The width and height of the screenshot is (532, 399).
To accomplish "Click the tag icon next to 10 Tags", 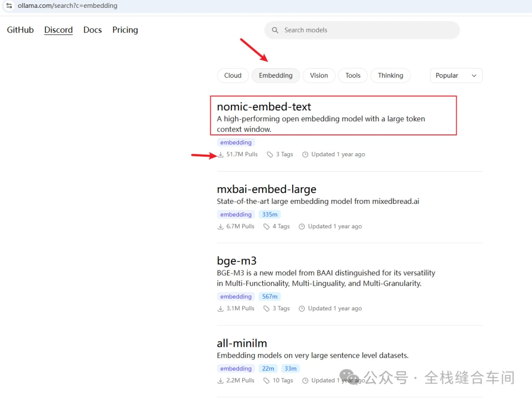I will (266, 381).
